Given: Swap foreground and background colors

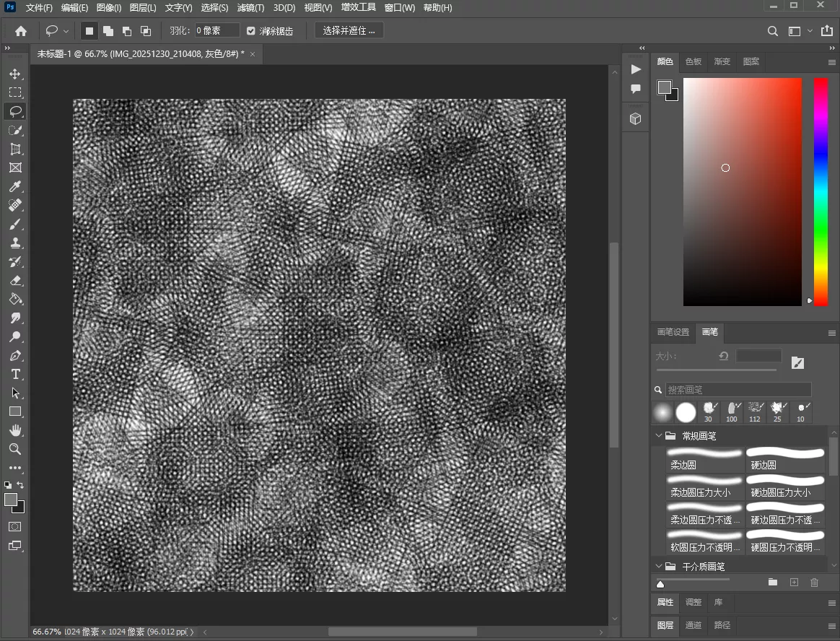Looking at the screenshot, I should (21, 484).
